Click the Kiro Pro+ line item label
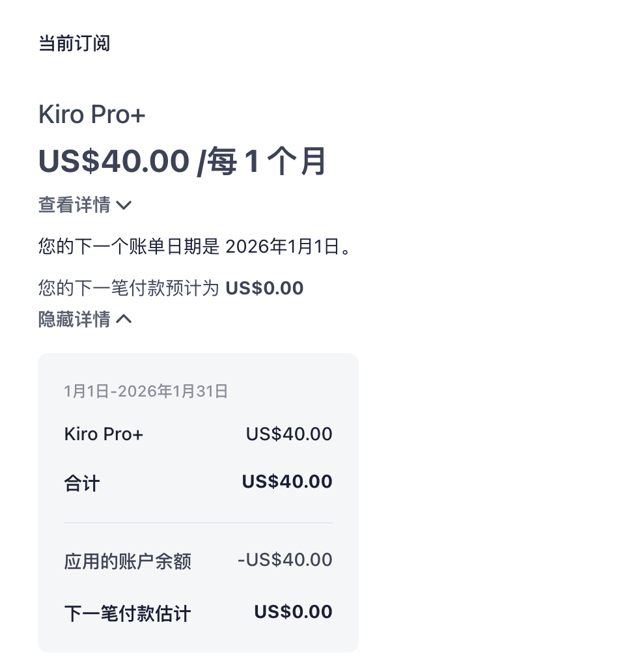Viewport: 642px width, 672px height. click(x=104, y=434)
